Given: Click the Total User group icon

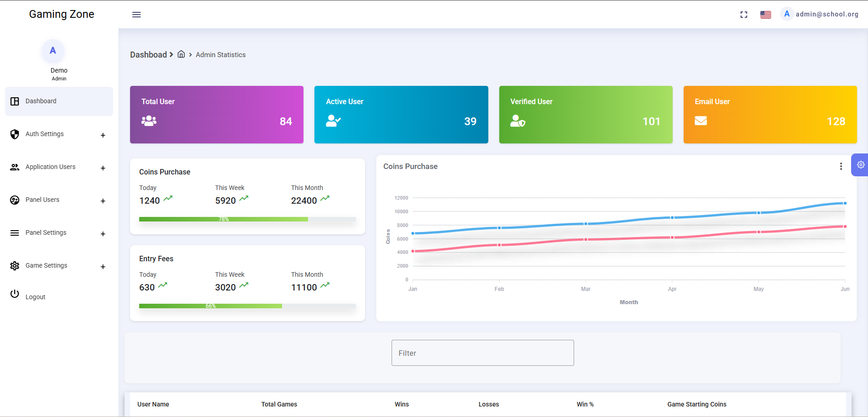Looking at the screenshot, I should 149,121.
